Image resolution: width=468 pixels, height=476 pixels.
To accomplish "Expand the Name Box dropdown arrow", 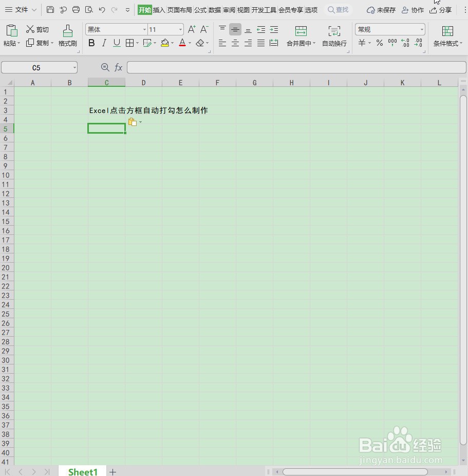I will click(74, 67).
